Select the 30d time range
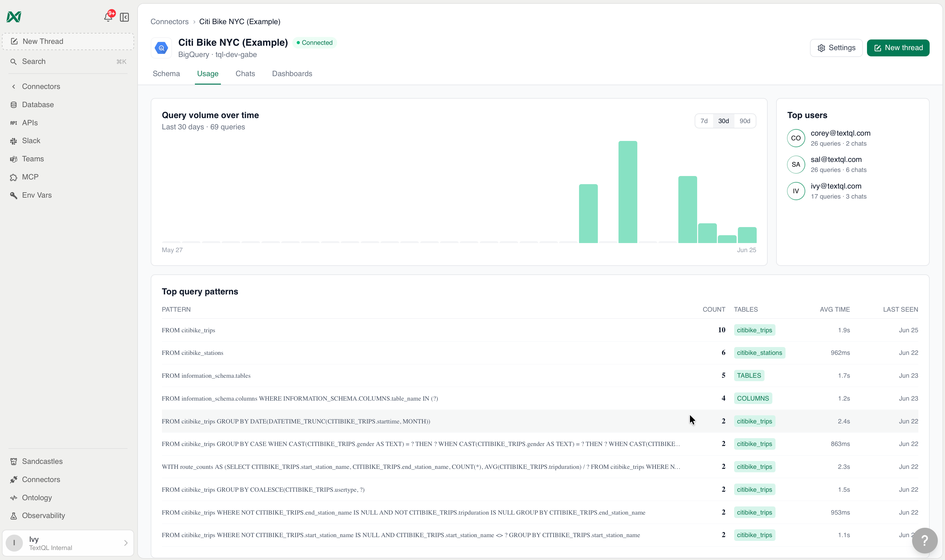The image size is (945, 560). click(x=723, y=121)
